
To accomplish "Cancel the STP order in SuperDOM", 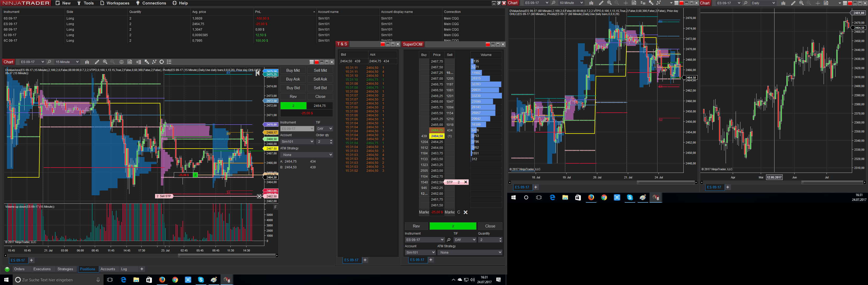I will pos(466,182).
